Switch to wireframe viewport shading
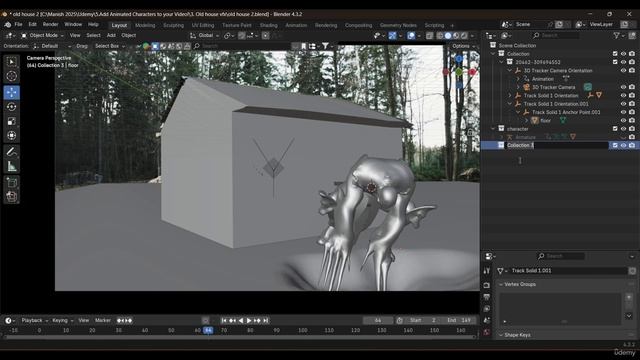Screen dimensions: 640x360 tap(440, 36)
